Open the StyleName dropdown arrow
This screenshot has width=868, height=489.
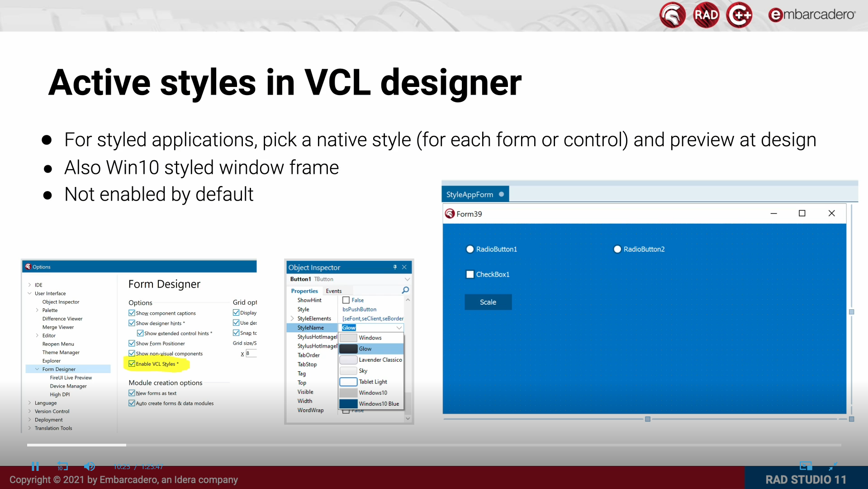(399, 328)
